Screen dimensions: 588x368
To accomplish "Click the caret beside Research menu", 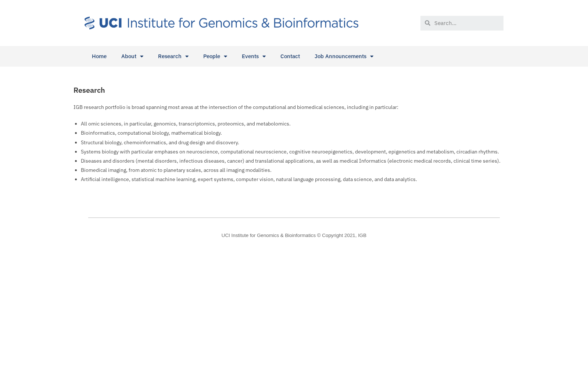I will [187, 56].
